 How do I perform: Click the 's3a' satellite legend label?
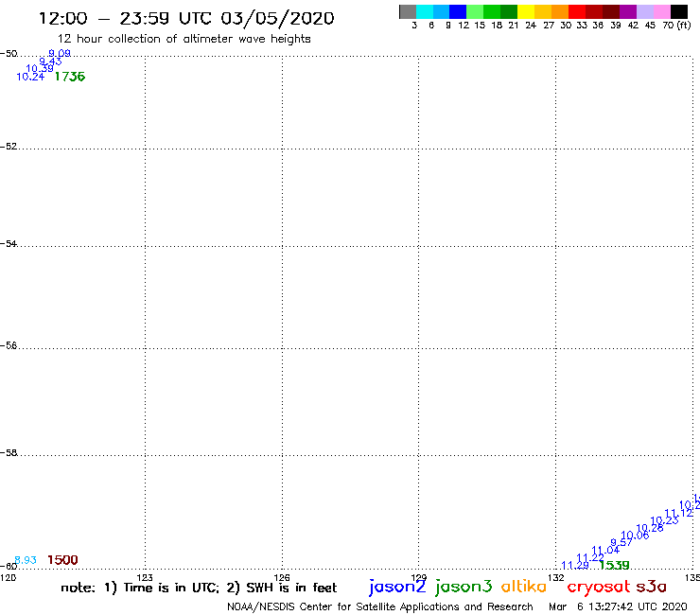click(652, 587)
